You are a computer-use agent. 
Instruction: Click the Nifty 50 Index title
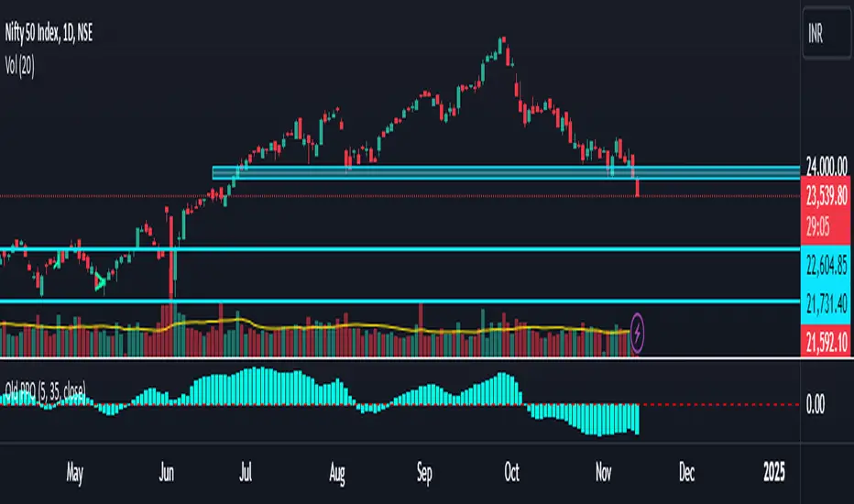(49, 33)
